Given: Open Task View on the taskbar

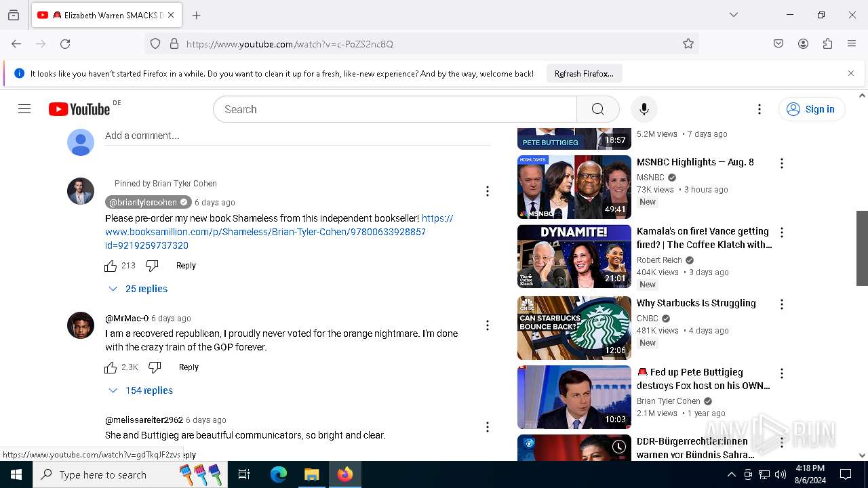Looking at the screenshot, I should coord(244,474).
